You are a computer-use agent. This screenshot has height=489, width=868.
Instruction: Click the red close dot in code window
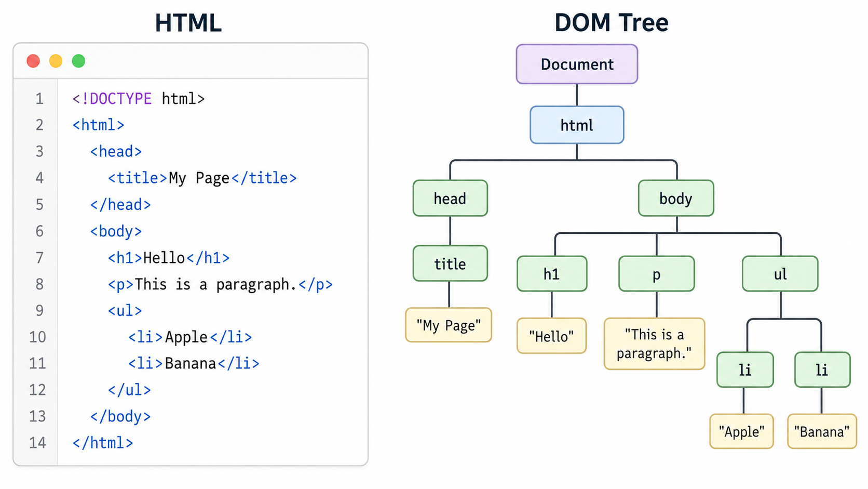(33, 61)
